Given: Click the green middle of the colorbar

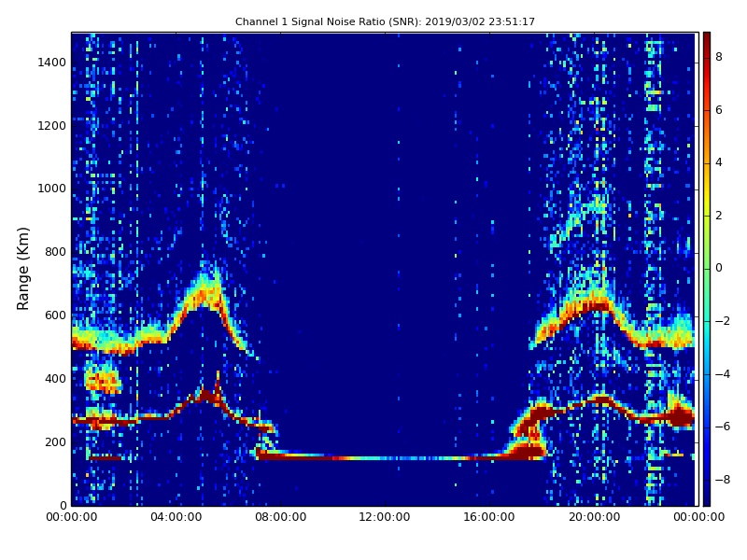Looking at the screenshot, I should coord(707,268).
